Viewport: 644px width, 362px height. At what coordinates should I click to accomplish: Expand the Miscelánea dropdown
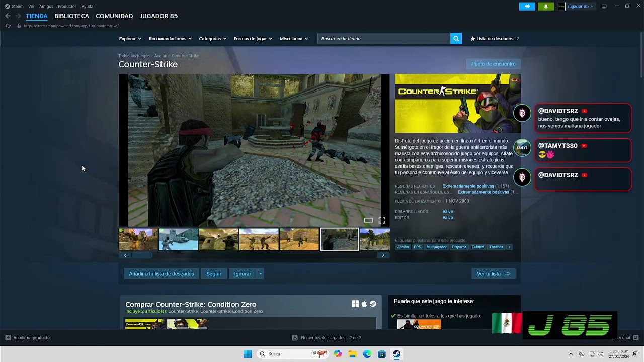pyautogui.click(x=293, y=39)
